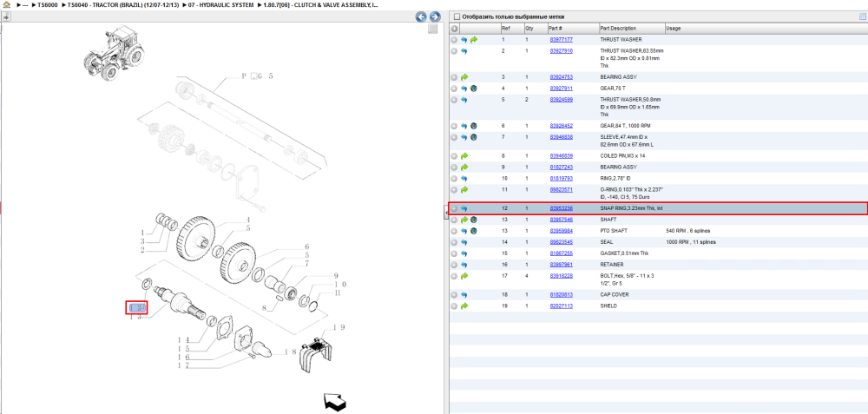Click the blue arrow icon in SEAL row
The height and width of the screenshot is (414, 868).
(464, 242)
